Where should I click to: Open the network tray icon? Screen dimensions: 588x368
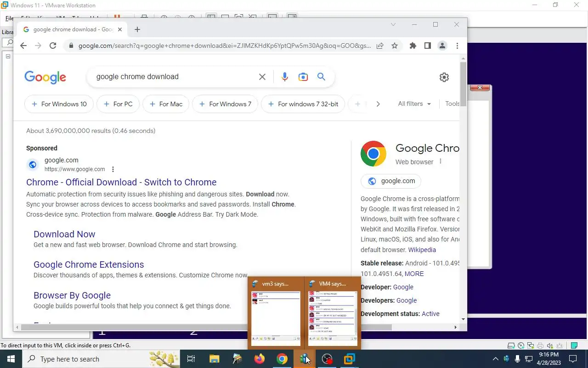click(x=529, y=359)
